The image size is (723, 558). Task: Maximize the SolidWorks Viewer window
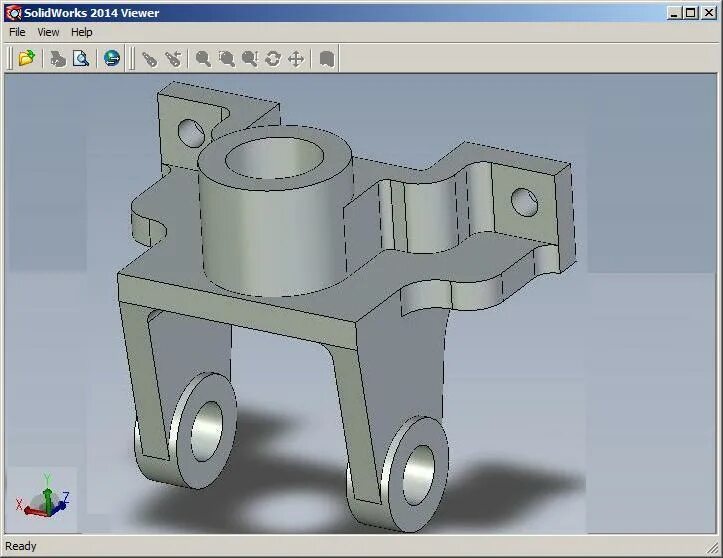coord(691,13)
